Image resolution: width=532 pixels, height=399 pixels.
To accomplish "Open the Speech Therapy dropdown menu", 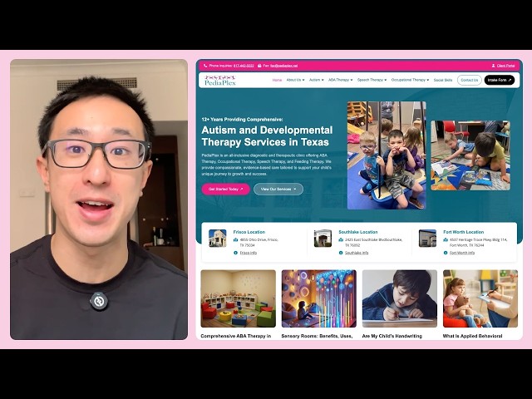I will [372, 80].
